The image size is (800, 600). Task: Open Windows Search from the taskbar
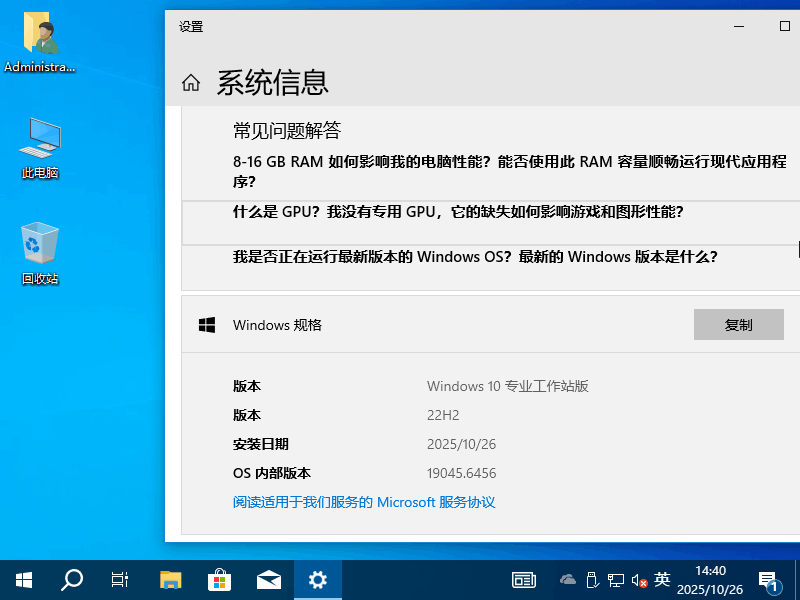point(71,579)
